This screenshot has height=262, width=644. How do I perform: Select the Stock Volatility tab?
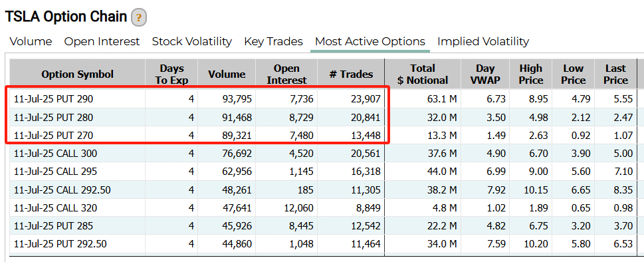pyautogui.click(x=192, y=41)
